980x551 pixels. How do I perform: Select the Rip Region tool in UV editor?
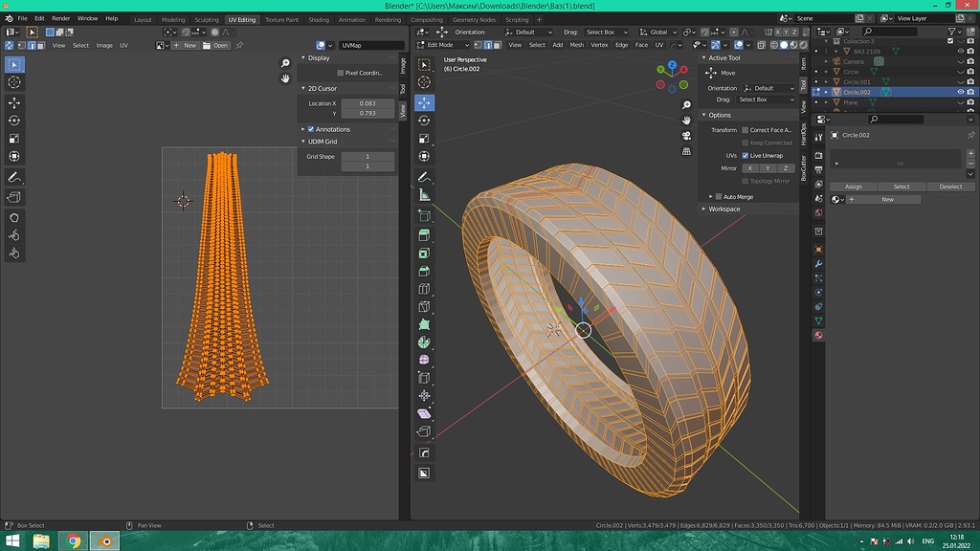point(14,197)
